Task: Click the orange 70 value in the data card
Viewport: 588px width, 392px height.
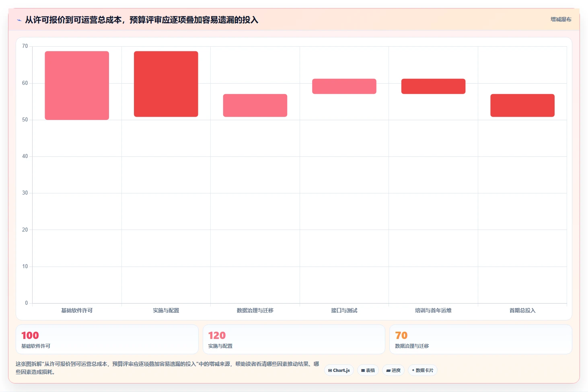Action: (x=401, y=335)
